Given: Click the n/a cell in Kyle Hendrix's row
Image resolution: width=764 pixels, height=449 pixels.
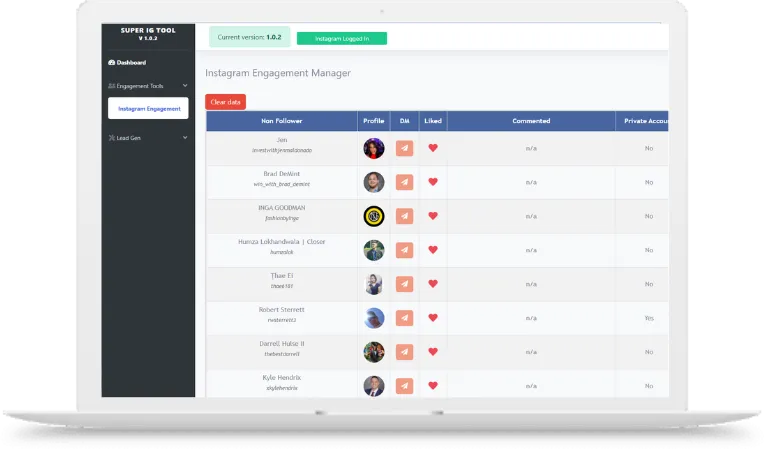Looking at the screenshot, I should click(531, 386).
